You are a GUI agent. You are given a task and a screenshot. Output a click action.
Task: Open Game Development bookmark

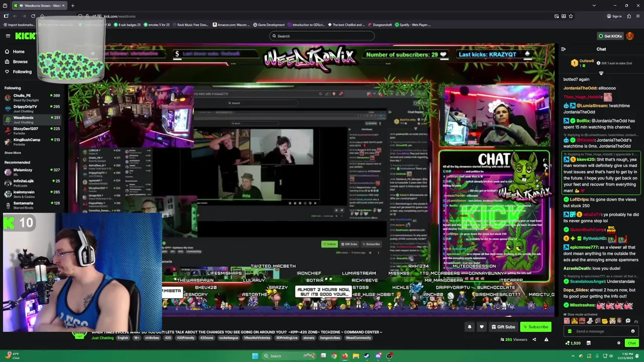269,25
